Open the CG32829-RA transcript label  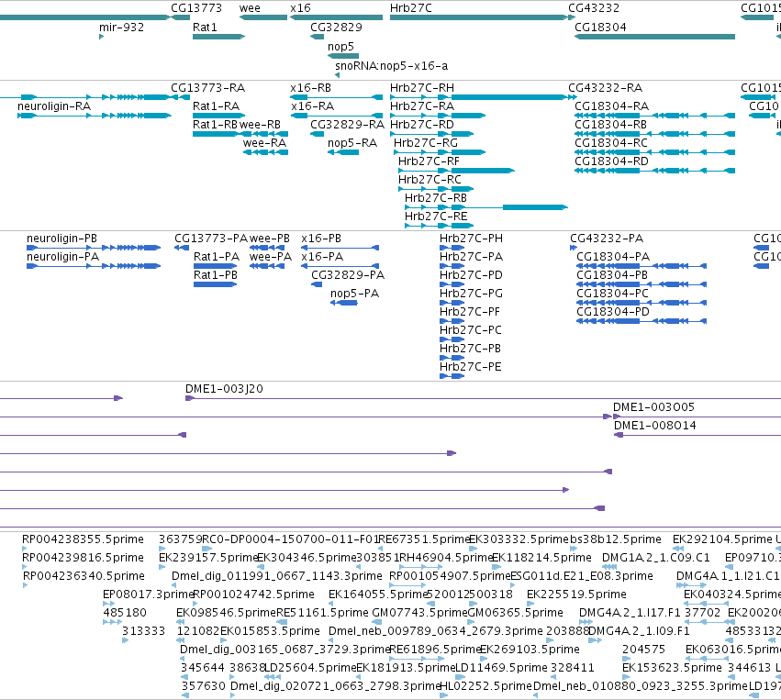[x=347, y=125]
